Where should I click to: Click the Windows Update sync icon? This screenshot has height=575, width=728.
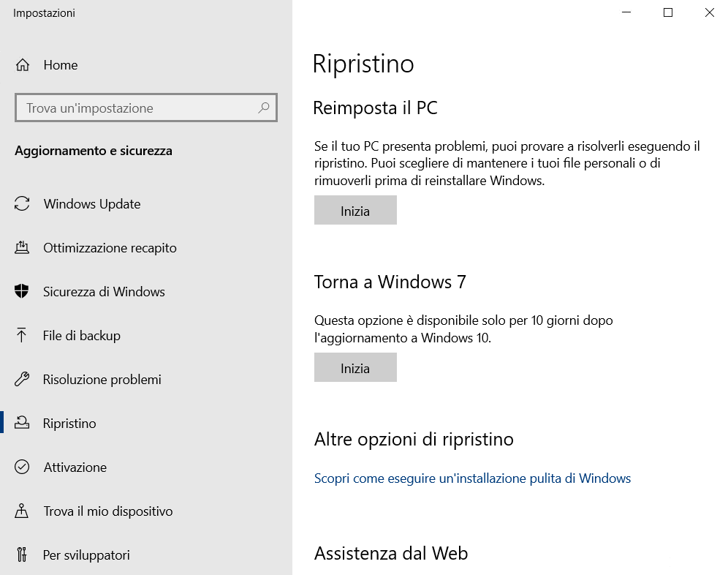[x=23, y=204]
